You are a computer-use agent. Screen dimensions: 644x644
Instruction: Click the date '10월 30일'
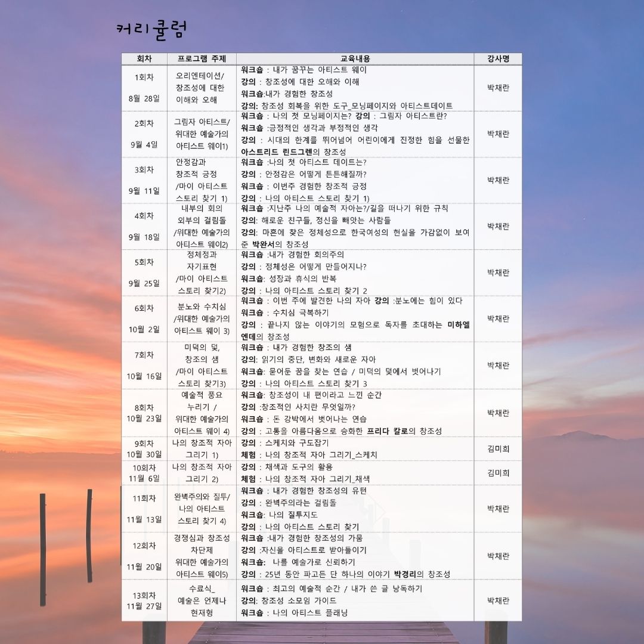(x=144, y=454)
